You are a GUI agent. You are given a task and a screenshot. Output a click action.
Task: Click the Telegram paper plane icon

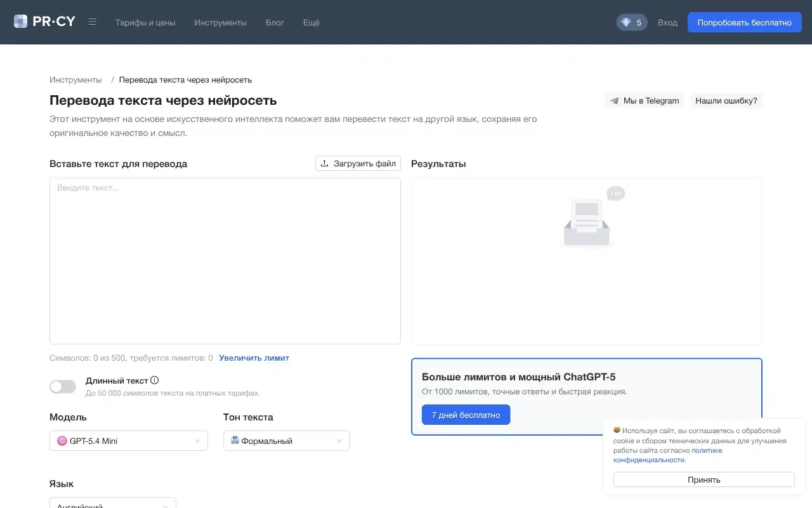click(614, 101)
